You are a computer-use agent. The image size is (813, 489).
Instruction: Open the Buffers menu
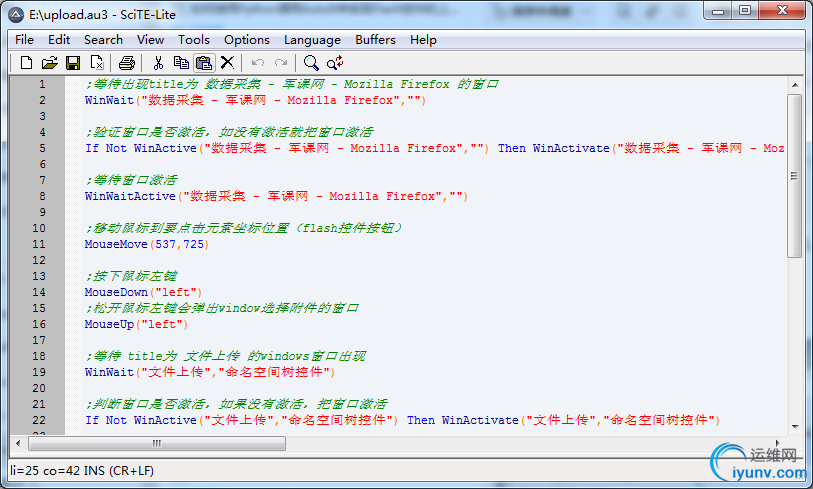[x=375, y=40]
